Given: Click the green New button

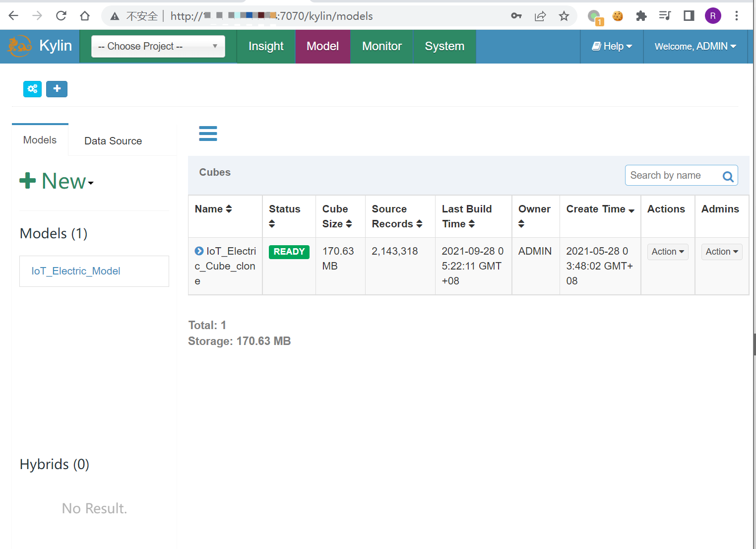Looking at the screenshot, I should 57,181.
